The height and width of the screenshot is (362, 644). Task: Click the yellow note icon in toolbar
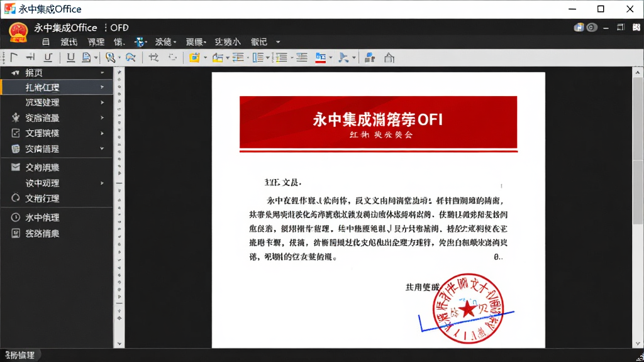tap(194, 57)
